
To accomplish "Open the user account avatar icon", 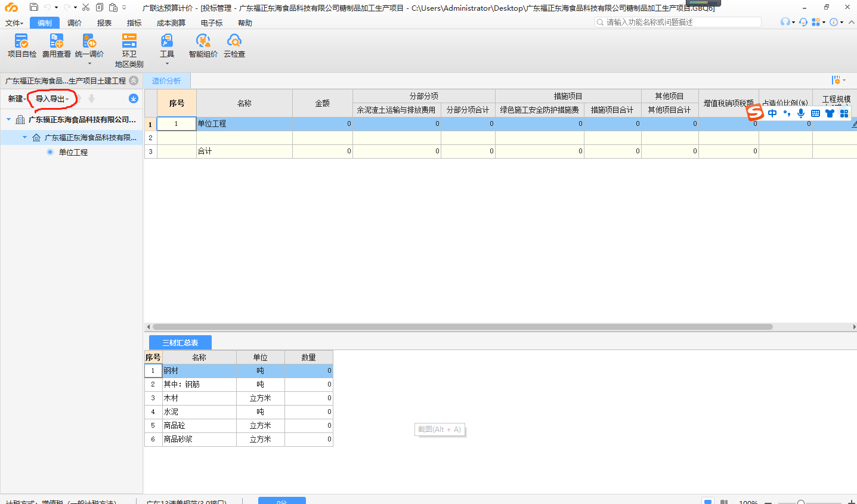I will coord(785,22).
